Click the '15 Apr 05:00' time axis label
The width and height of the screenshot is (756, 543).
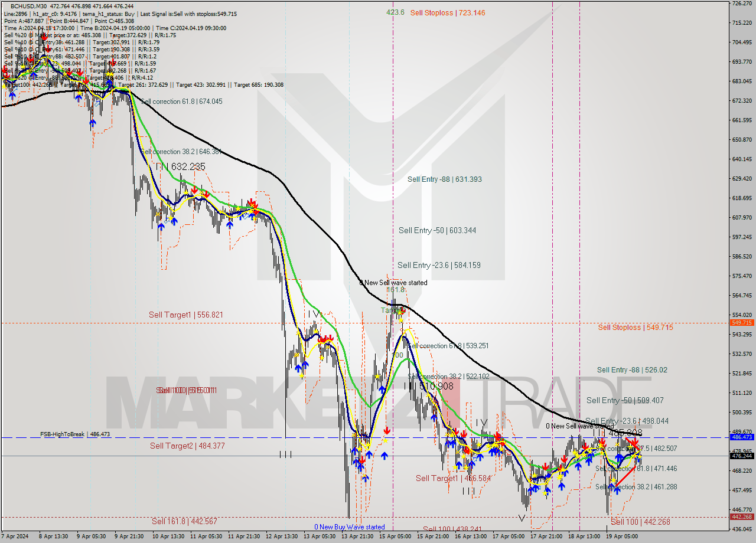click(x=395, y=537)
